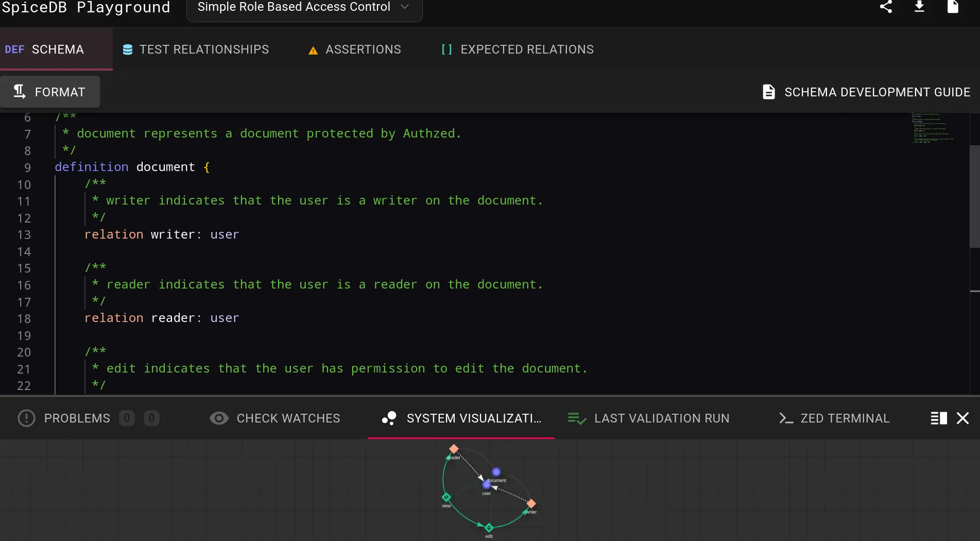Click the second problems count badge

151,418
